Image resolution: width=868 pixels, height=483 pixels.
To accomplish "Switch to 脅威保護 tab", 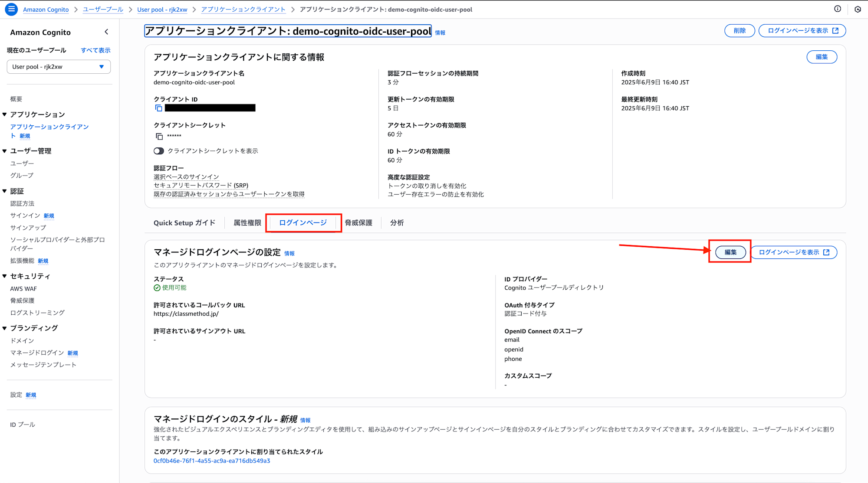I will (x=358, y=223).
